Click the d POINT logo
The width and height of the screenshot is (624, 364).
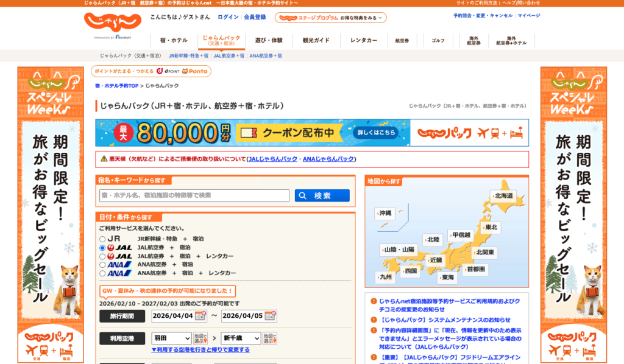pyautogui.click(x=168, y=71)
